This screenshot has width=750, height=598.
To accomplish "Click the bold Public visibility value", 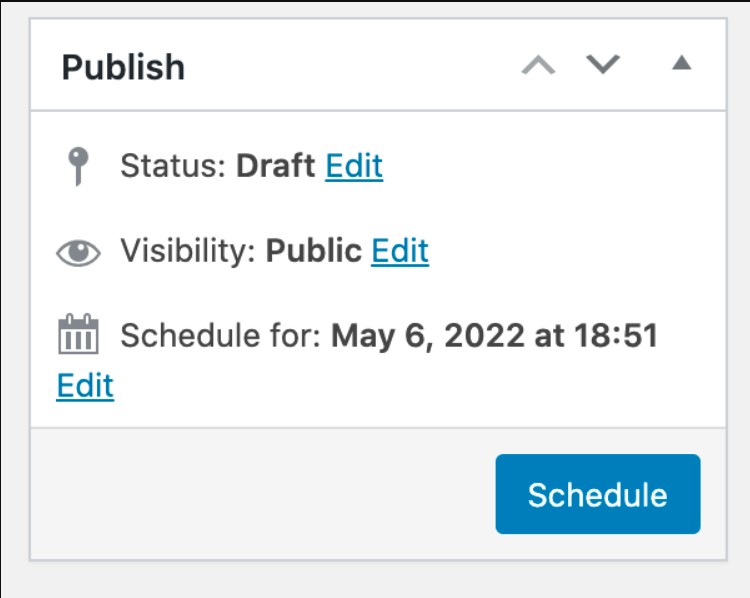I will click(314, 251).
